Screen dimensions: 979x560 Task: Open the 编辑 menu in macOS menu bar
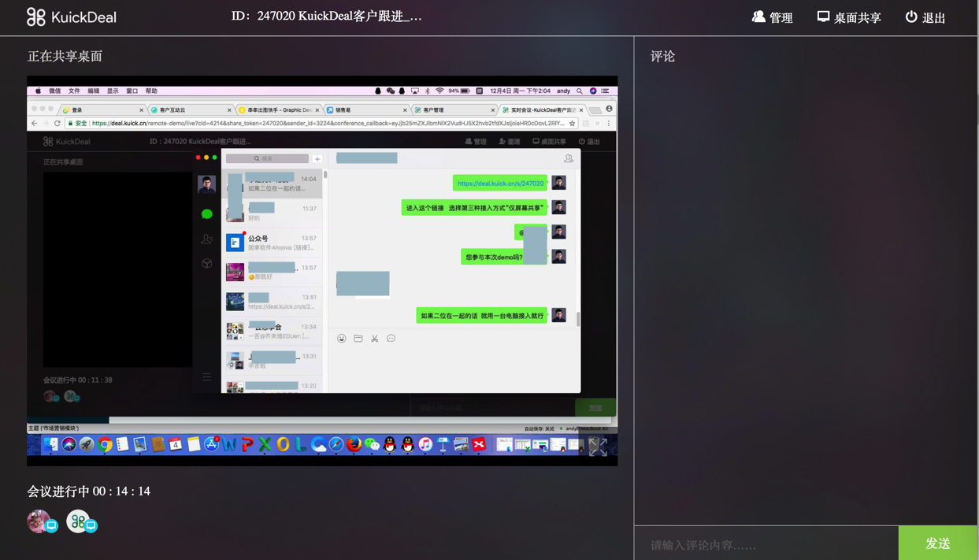(x=94, y=91)
